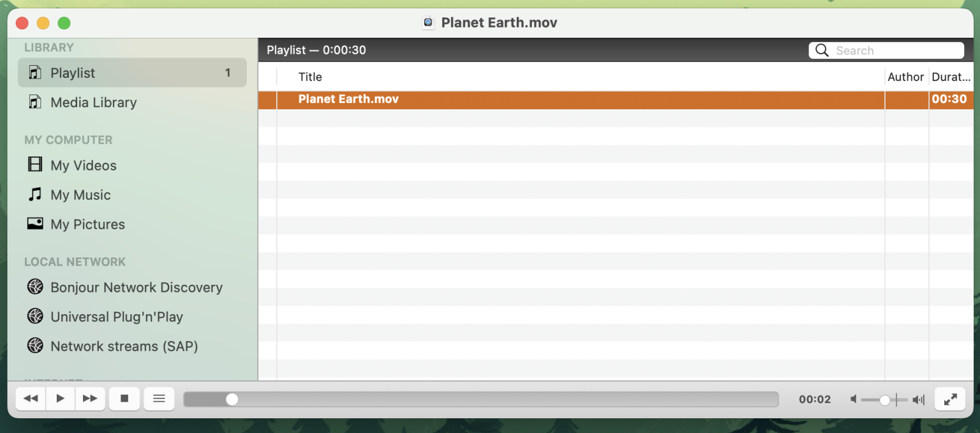Enter fullscreen using the expand arrows icon

click(x=950, y=399)
